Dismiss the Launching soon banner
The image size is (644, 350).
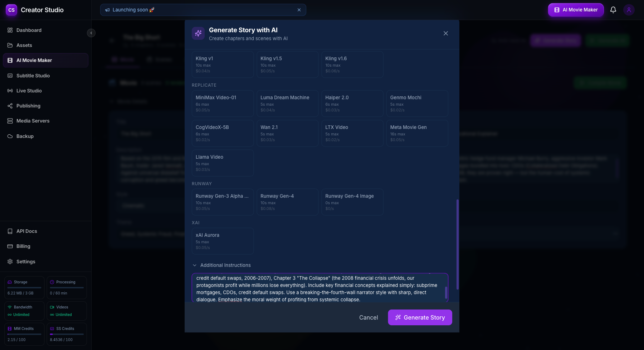tap(299, 10)
